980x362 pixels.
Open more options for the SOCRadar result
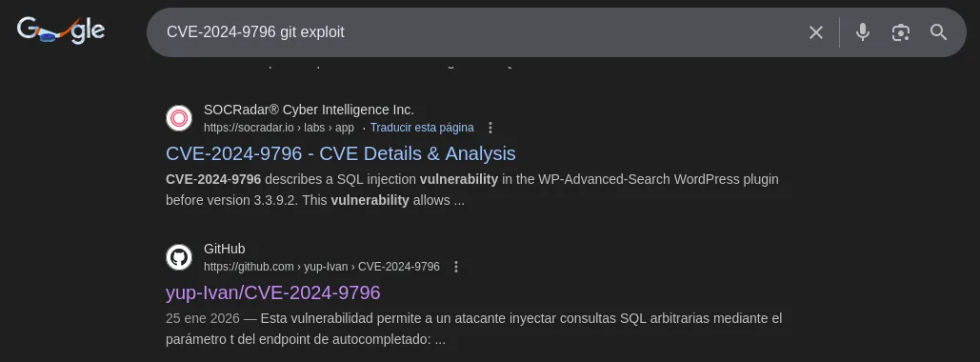[x=490, y=128]
